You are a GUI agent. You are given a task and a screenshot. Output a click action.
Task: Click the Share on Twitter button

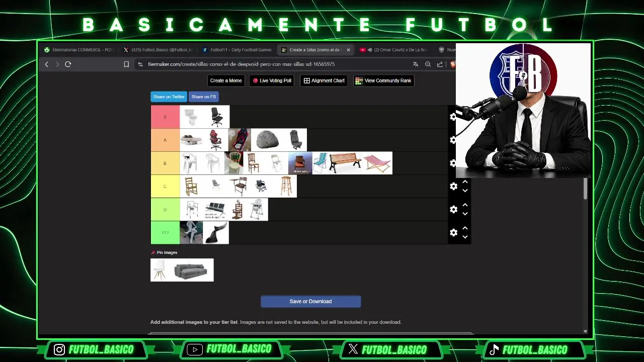pos(169,97)
